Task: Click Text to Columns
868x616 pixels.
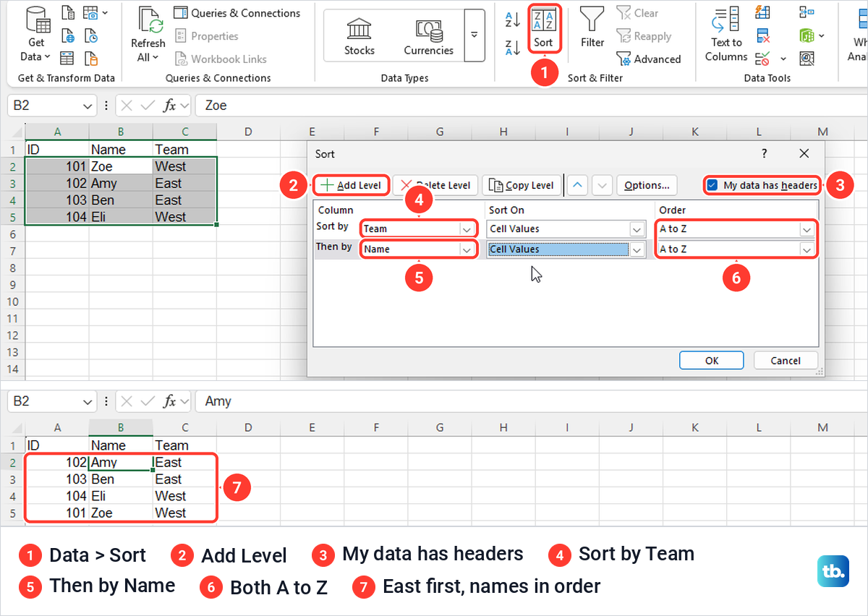Action: [726, 35]
